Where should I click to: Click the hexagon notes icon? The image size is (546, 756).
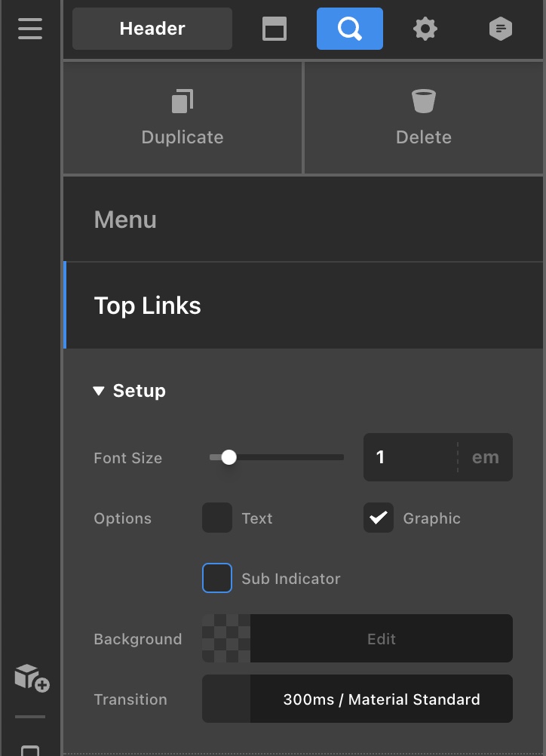500,29
